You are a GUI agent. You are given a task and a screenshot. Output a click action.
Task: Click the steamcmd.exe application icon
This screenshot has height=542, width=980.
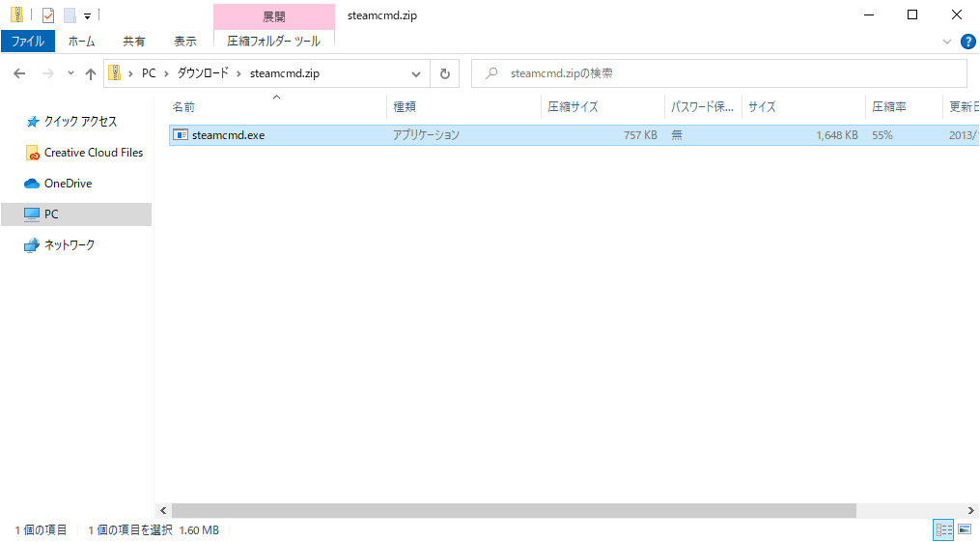point(180,135)
